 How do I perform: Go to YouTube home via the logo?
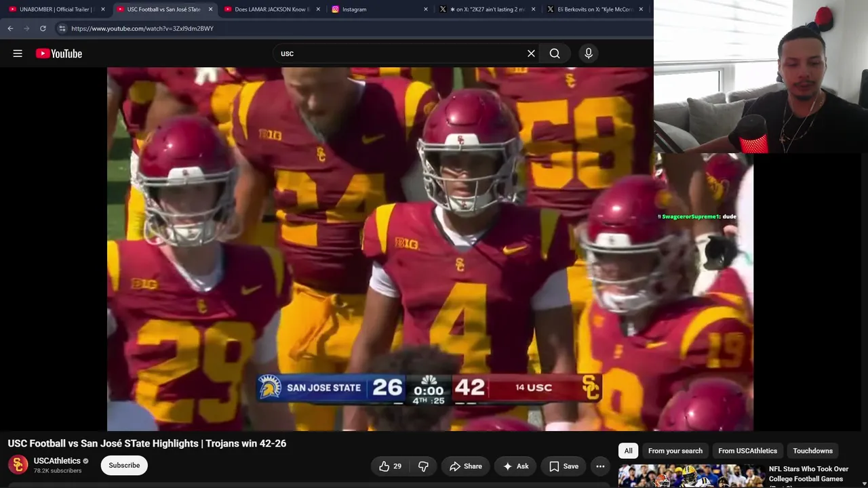59,54
